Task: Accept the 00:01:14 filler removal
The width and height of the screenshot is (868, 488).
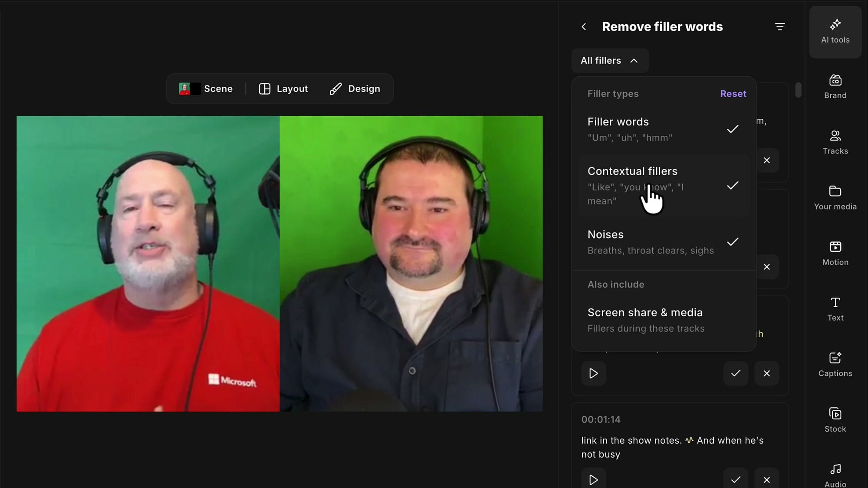Action: pyautogui.click(x=736, y=479)
